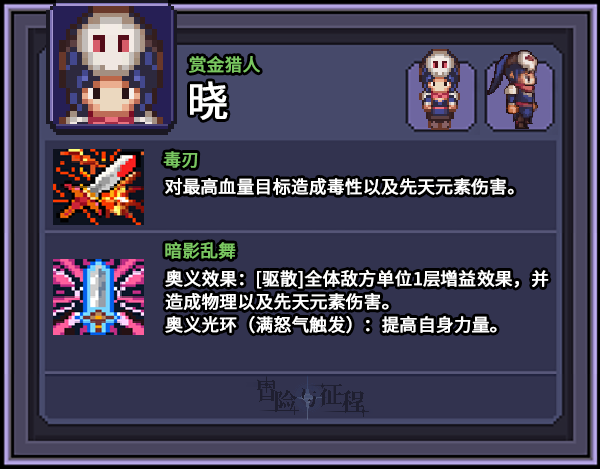600x469 pixels.
Task: Select the front-facing character sprite
Action: tap(440, 91)
